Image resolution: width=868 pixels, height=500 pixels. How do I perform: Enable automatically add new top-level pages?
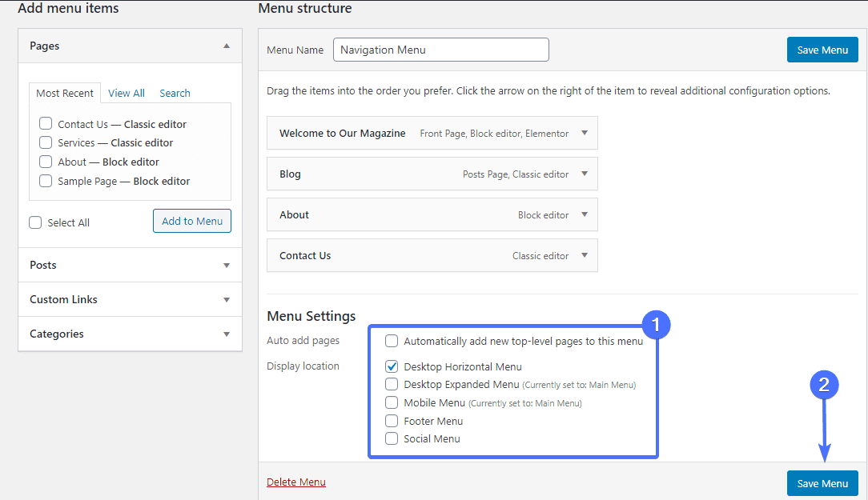[x=392, y=341]
